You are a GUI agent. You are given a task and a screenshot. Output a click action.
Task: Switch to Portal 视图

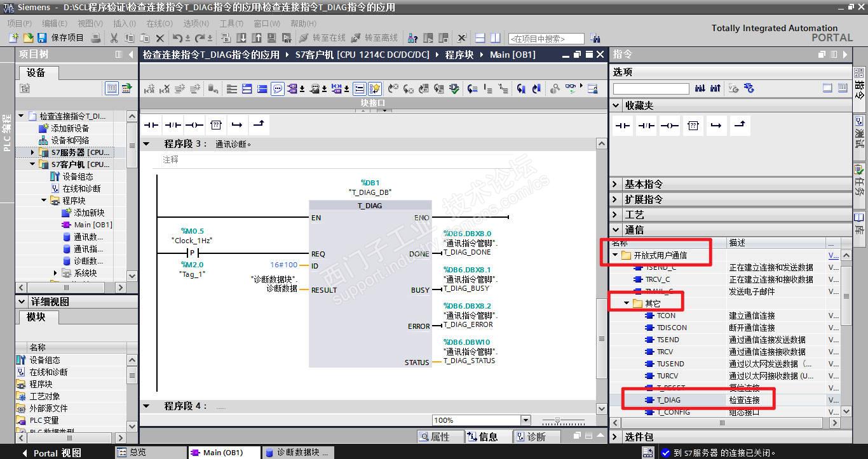(x=52, y=453)
